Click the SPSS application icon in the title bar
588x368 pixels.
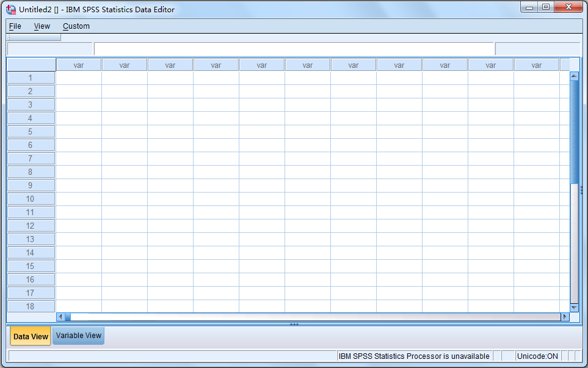point(10,9)
